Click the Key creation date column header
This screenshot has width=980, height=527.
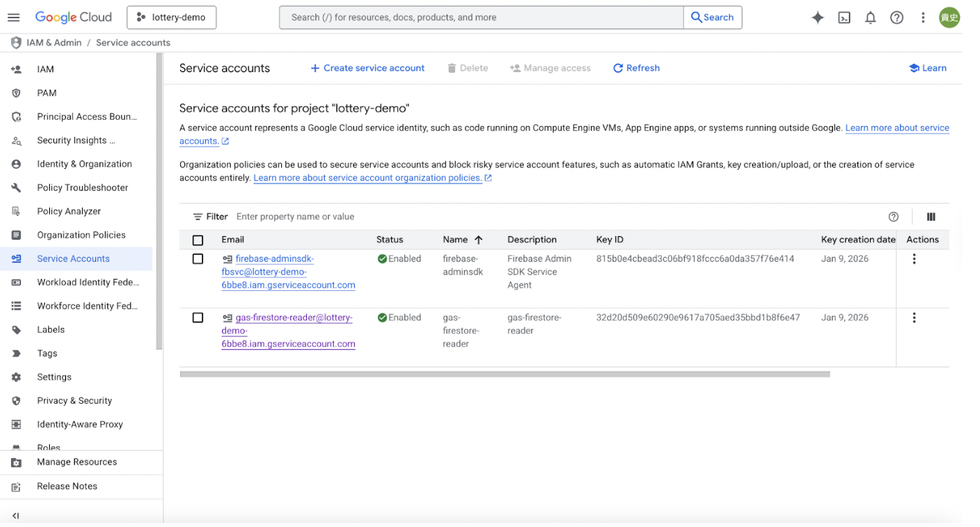(x=858, y=240)
